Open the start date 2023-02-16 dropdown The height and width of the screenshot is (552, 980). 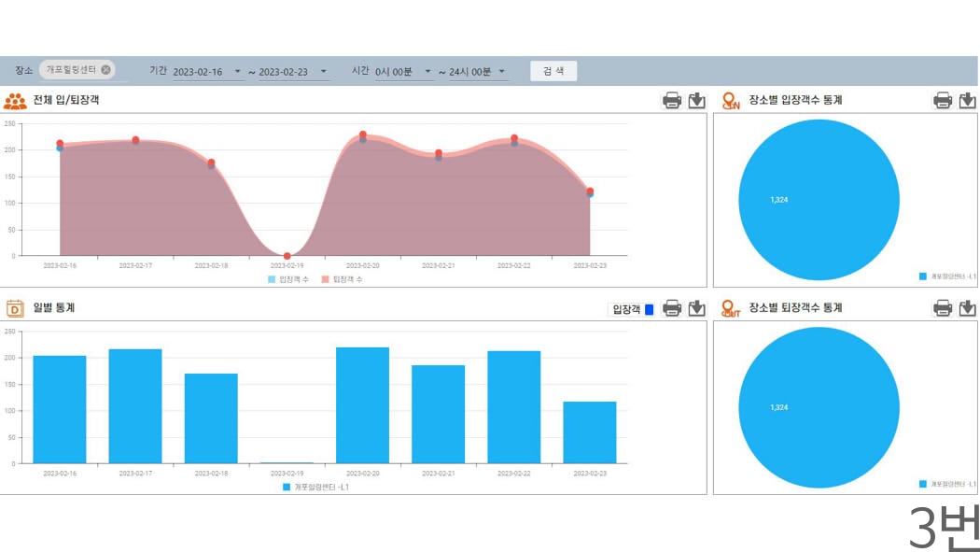238,72
